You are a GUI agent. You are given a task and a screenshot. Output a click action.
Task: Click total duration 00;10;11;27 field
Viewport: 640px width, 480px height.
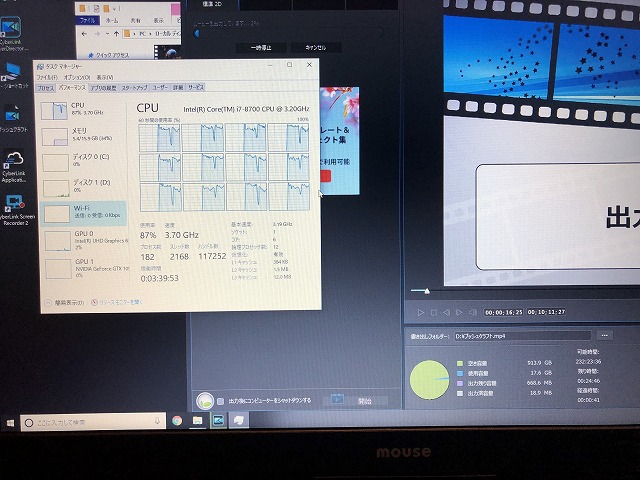546,312
